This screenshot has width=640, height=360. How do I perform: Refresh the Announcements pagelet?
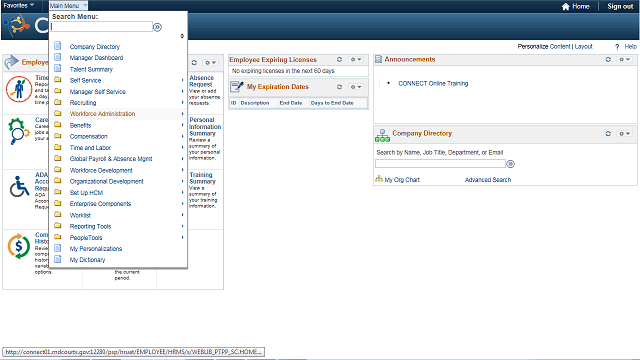(x=608, y=60)
